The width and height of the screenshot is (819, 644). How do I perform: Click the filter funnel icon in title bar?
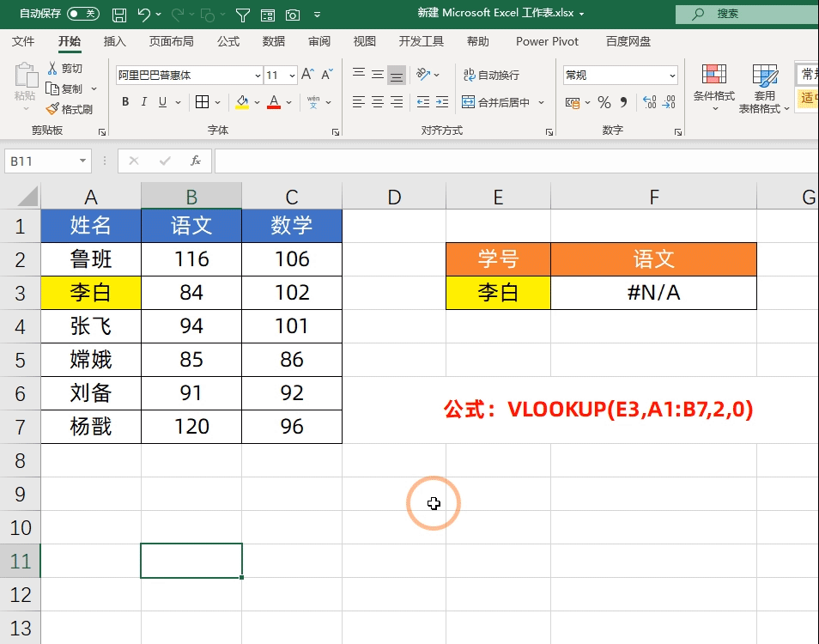(243, 15)
